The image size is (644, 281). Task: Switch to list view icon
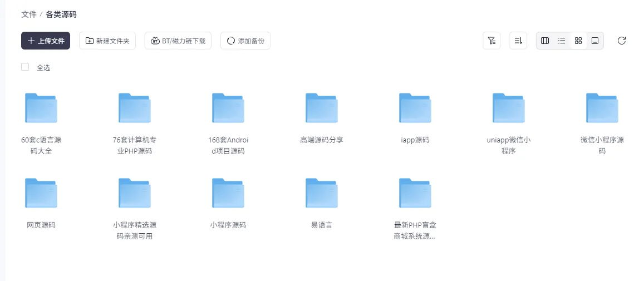click(562, 41)
